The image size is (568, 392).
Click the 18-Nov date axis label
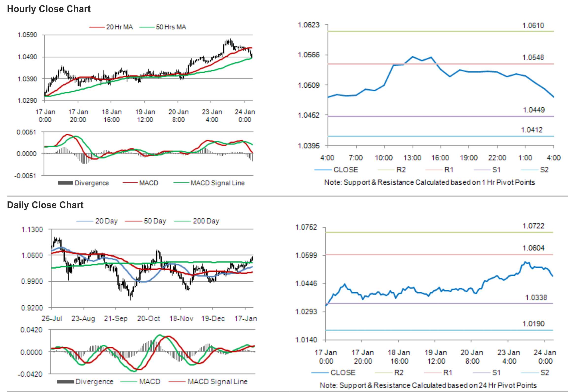181,319
